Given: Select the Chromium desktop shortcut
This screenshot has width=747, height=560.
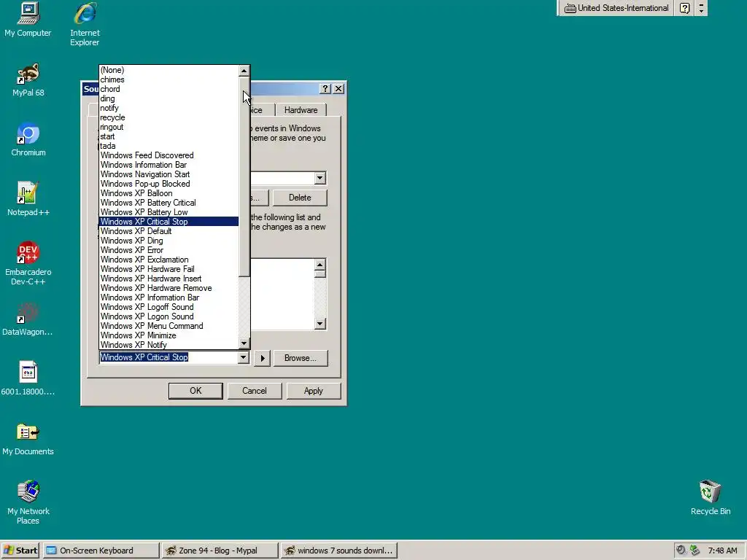Looking at the screenshot, I should tap(28, 140).
